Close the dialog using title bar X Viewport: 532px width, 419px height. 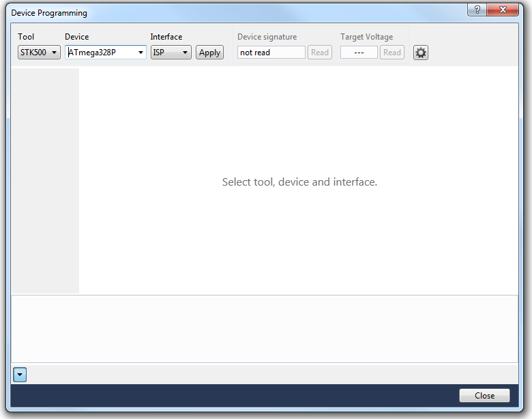pos(504,10)
